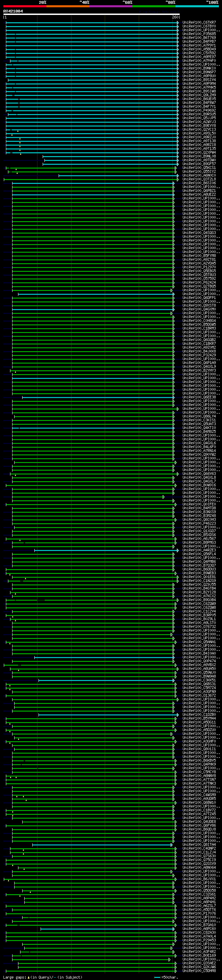
Task: Select hit label UniRef100_Q66V63
Action: pyautogui.click(x=199, y=473)
